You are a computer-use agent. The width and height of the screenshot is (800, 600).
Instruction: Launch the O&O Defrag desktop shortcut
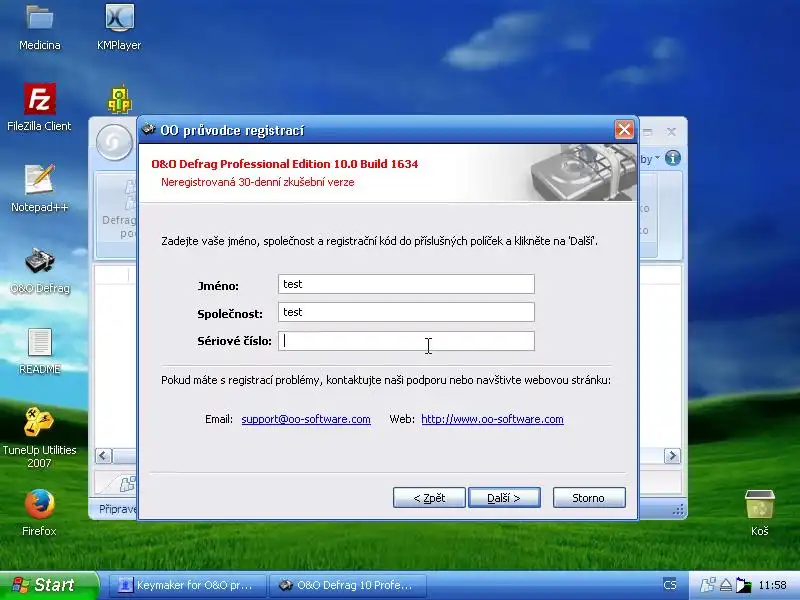pyautogui.click(x=39, y=261)
